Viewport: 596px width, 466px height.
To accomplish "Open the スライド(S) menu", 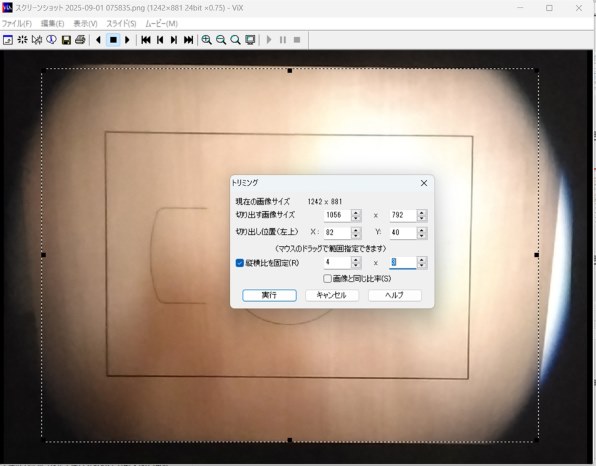I will (121, 24).
